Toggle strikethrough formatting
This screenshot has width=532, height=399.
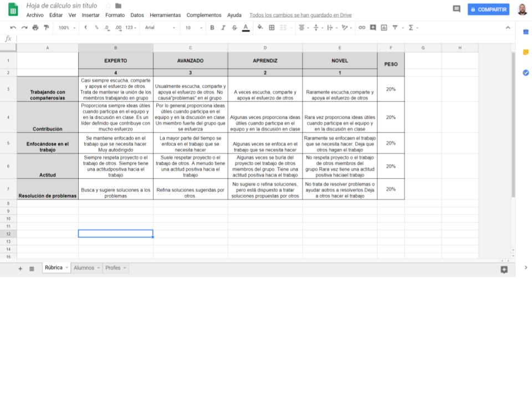coord(234,28)
